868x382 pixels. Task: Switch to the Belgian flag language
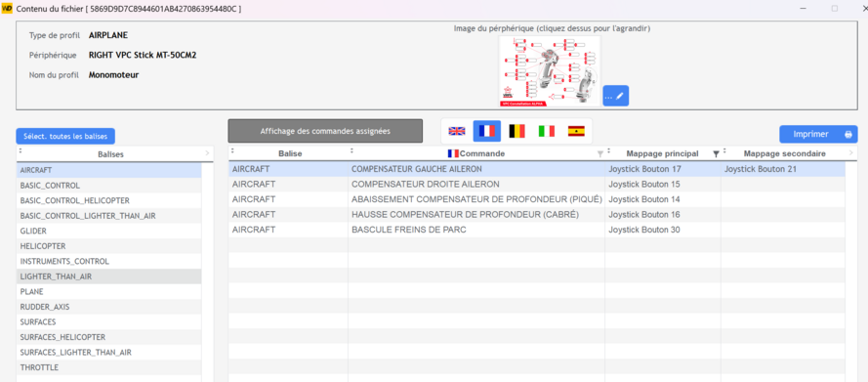pyautogui.click(x=517, y=131)
